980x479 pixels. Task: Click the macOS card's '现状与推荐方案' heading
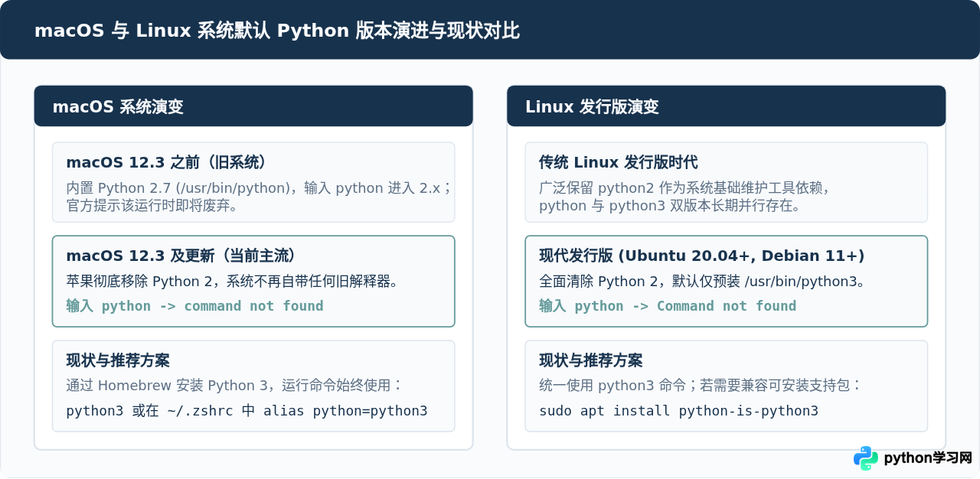(118, 360)
